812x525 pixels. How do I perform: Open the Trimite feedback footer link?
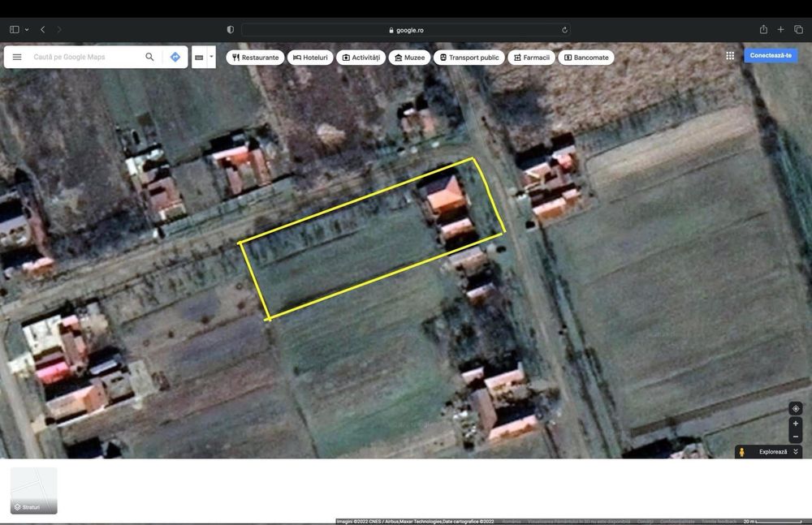click(719, 522)
